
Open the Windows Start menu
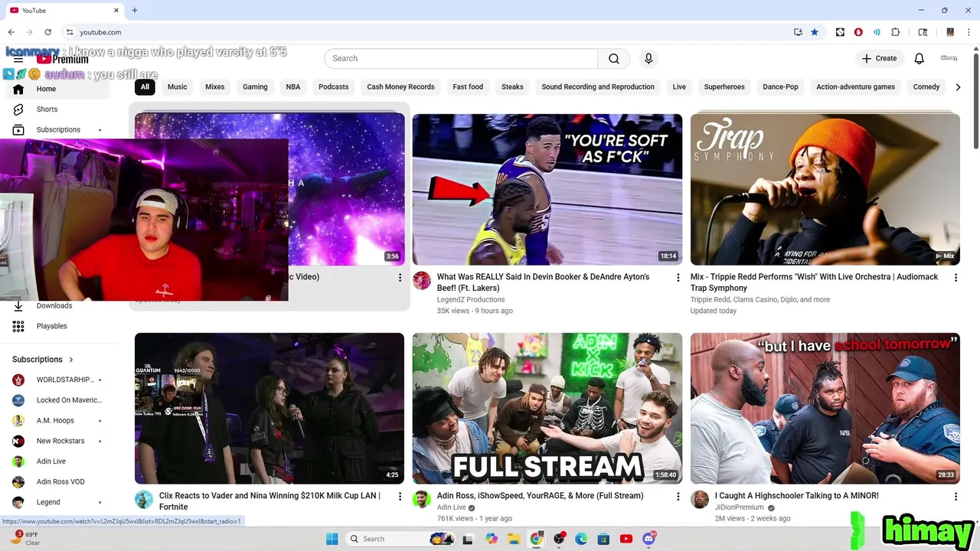[x=332, y=539]
